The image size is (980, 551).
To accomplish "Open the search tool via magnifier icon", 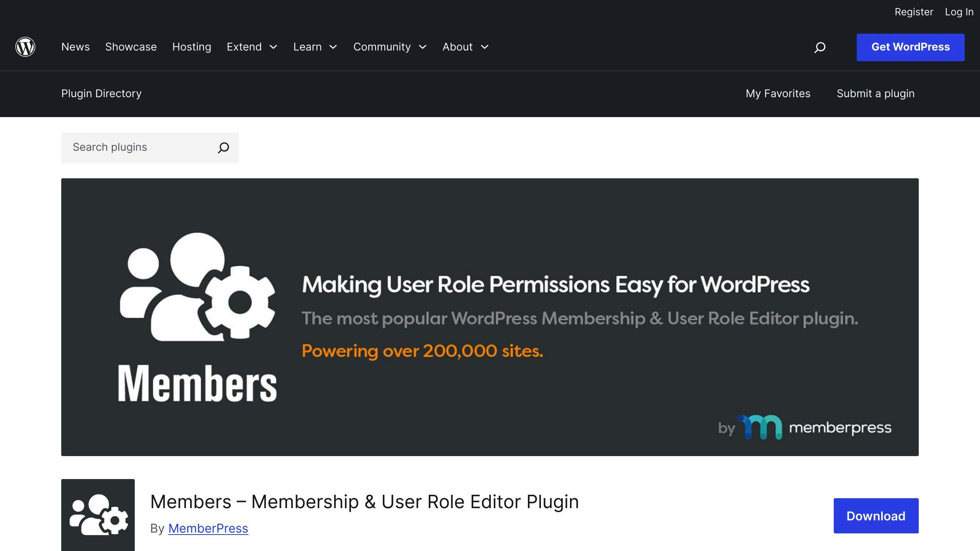I will point(820,47).
